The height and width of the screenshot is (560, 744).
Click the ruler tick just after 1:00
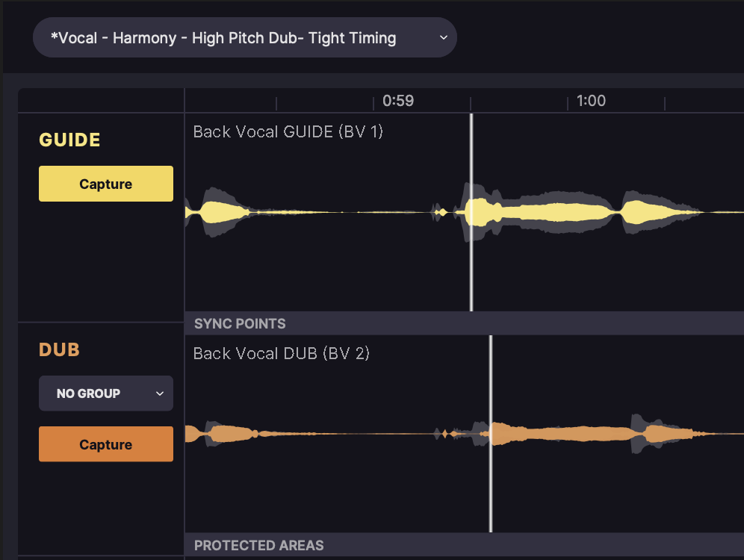point(665,104)
